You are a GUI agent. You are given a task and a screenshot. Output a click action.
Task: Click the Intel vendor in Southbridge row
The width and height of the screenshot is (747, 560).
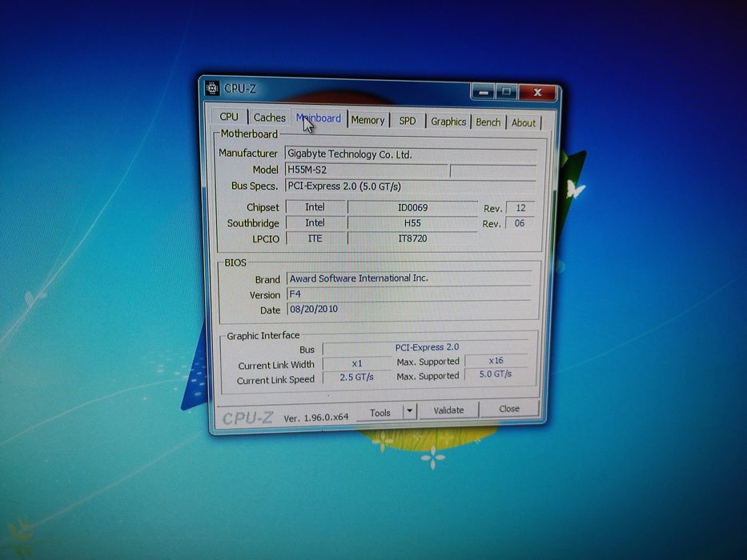[315, 223]
